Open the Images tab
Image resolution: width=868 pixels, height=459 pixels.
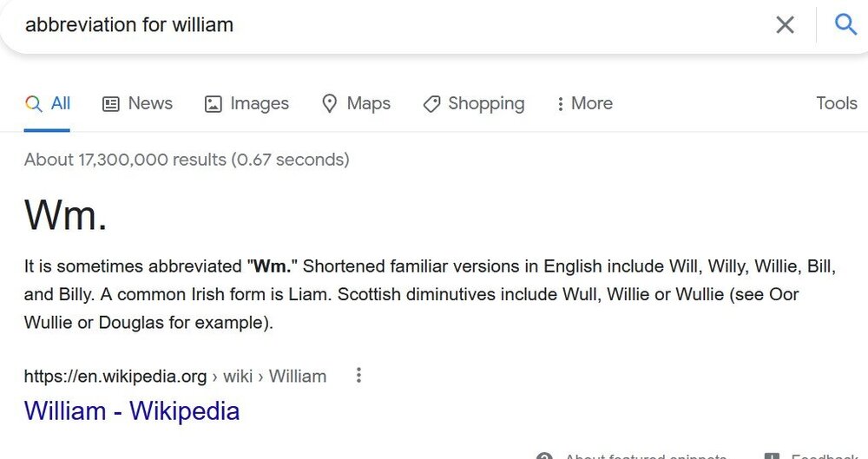[247, 103]
